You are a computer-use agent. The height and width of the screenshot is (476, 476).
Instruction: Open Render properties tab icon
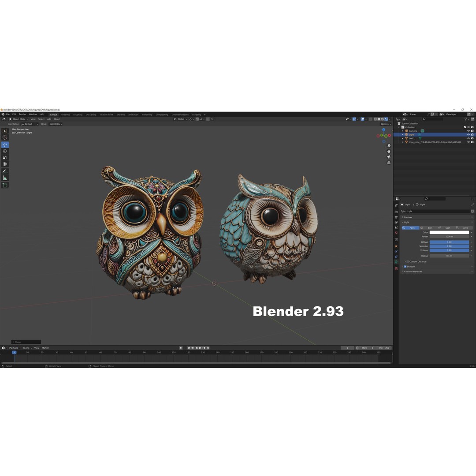[396, 212]
